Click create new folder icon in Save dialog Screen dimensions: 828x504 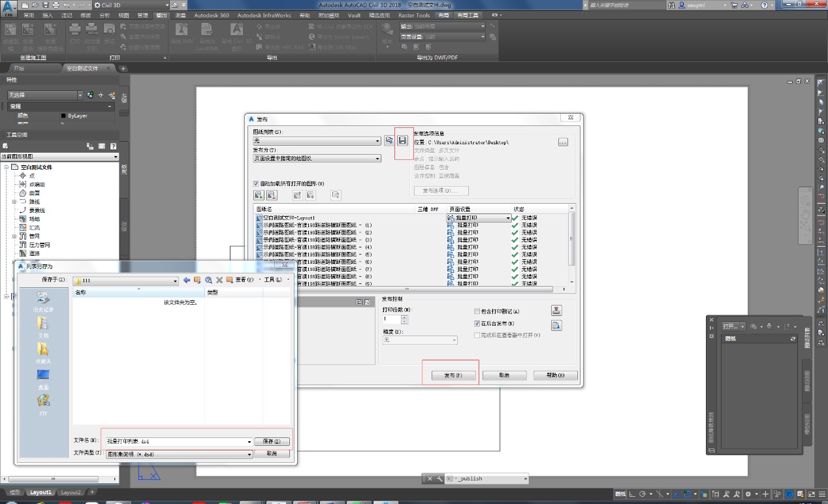[230, 280]
